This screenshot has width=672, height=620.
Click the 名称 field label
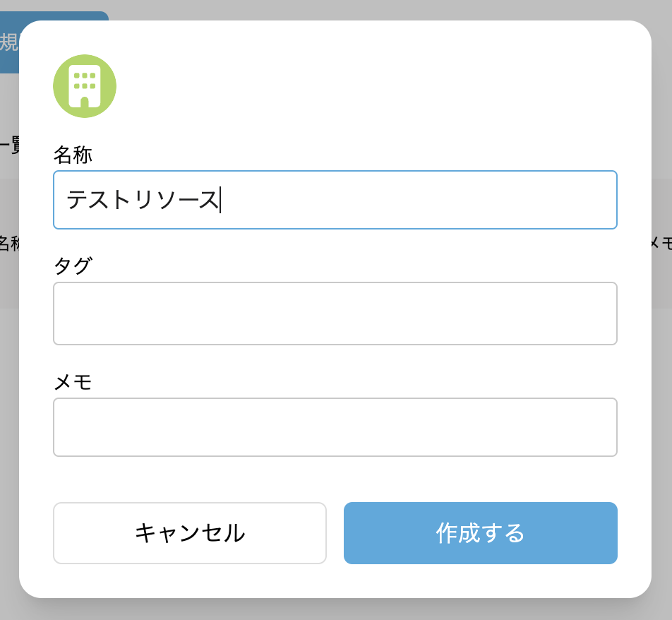[x=73, y=155]
